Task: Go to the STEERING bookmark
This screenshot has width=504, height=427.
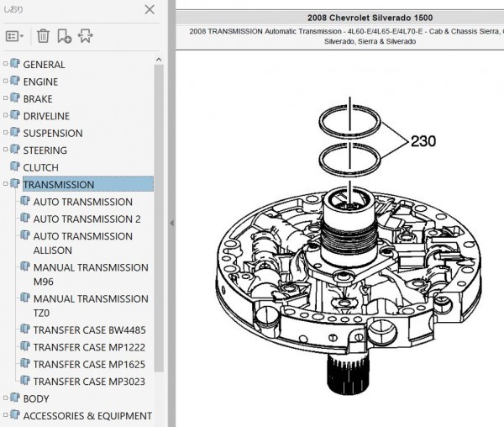Action: (x=45, y=150)
